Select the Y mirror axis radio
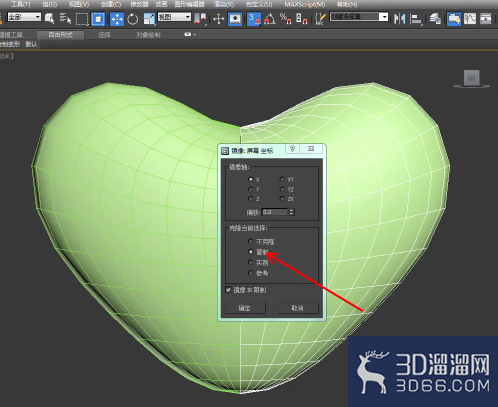Screen dimensions: 498x407 [250, 189]
